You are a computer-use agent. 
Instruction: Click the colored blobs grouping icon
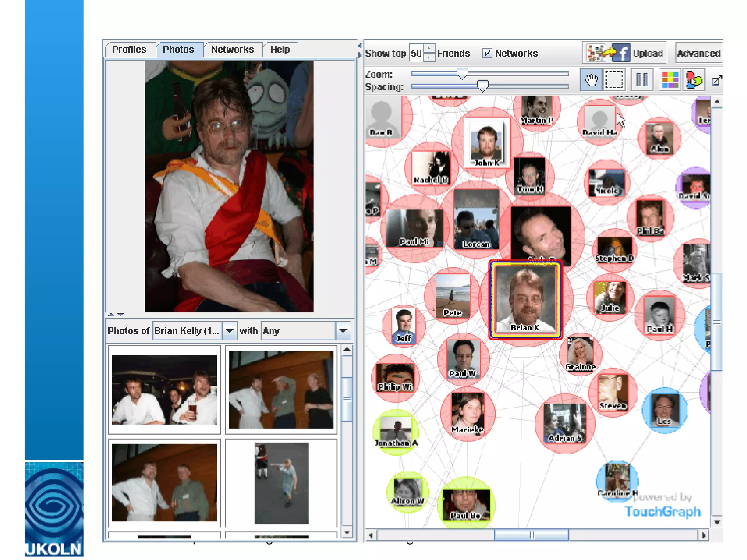point(694,79)
